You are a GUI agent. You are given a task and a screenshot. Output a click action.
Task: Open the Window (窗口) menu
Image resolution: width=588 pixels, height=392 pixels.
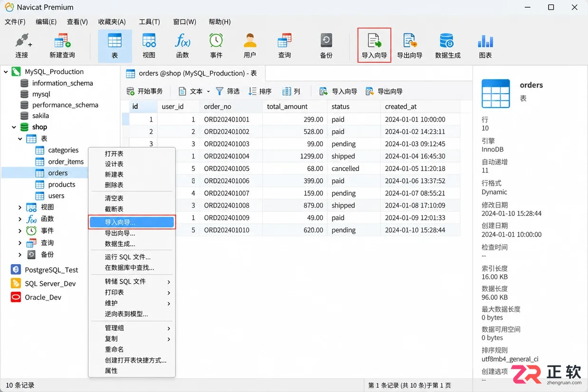coord(184,22)
